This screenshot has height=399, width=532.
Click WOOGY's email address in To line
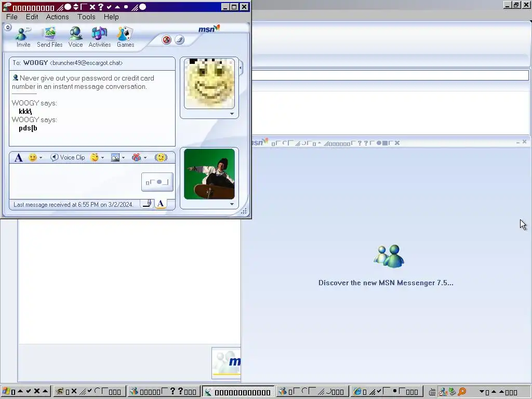pyautogui.click(x=86, y=63)
